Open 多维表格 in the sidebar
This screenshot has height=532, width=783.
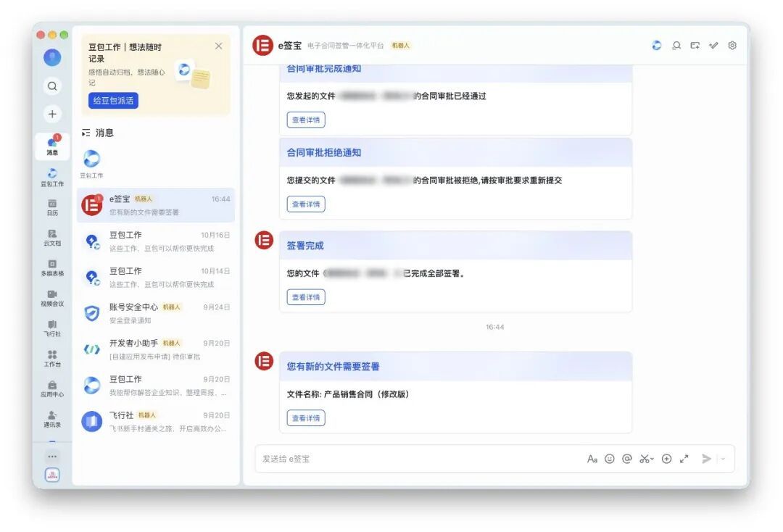(52, 267)
